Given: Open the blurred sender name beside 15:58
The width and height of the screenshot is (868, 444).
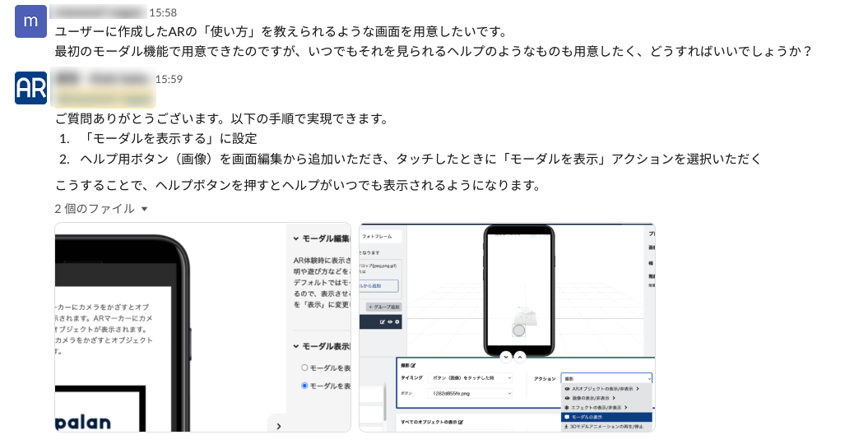Looking at the screenshot, I should coord(98,12).
